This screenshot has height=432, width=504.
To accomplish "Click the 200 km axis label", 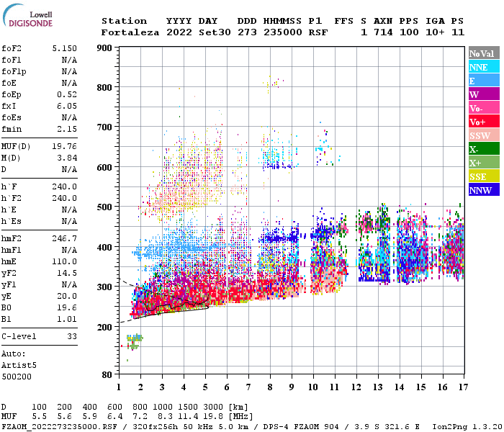I will coord(104,327).
